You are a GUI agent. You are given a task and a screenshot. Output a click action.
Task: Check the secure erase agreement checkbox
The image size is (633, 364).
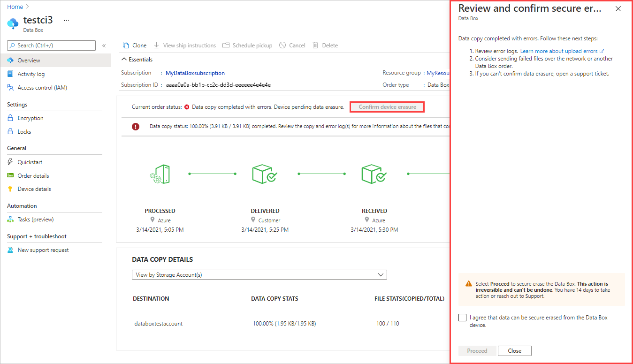(x=462, y=318)
